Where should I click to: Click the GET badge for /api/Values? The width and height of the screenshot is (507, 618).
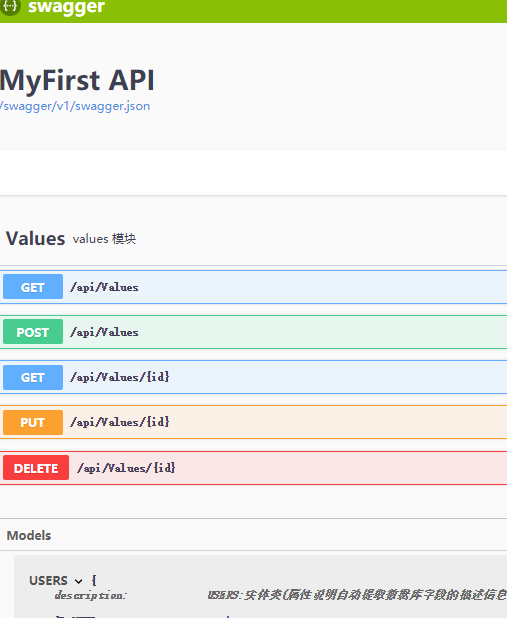pyautogui.click(x=33, y=287)
